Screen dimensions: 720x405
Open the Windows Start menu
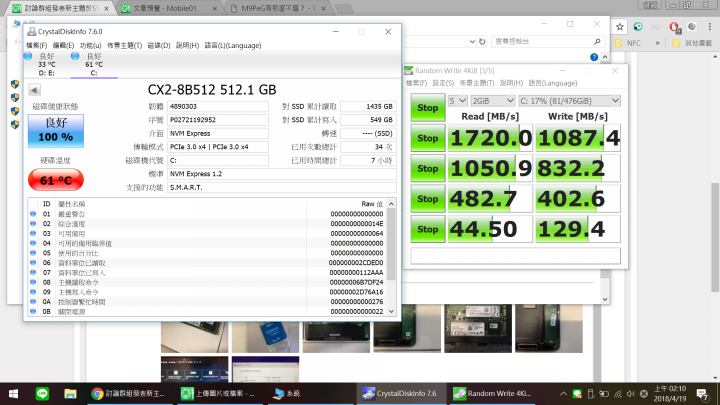click(x=13, y=394)
